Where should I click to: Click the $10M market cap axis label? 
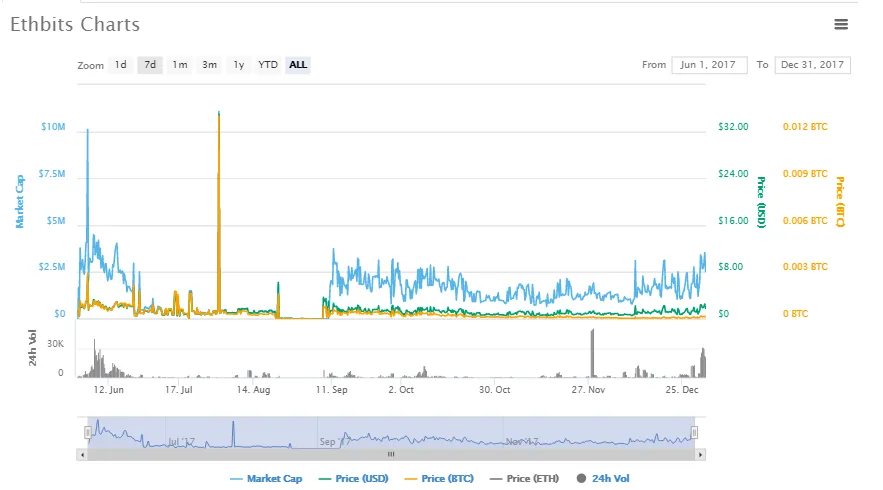click(53, 127)
